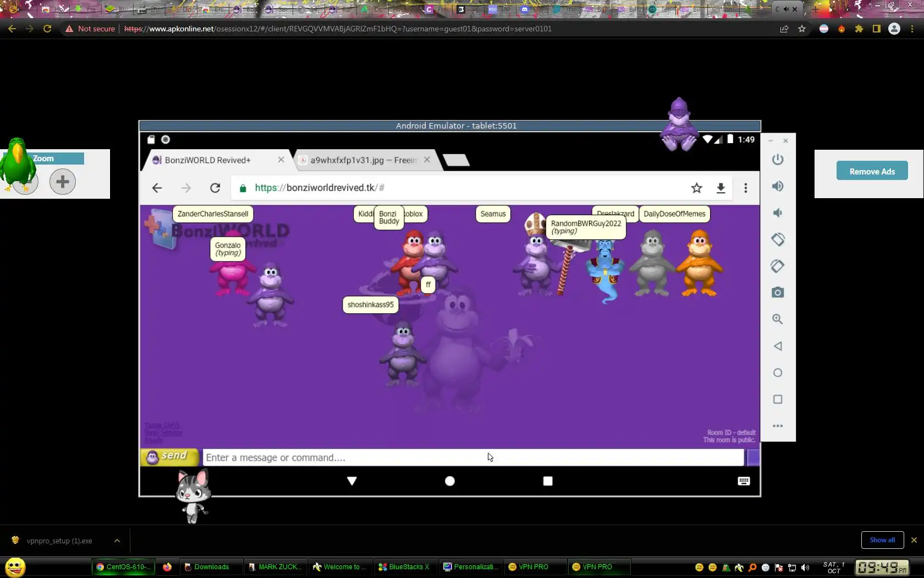The width and height of the screenshot is (924, 578).
Task: Click the taskbar volume speaker tray icon
Action: click(805, 568)
